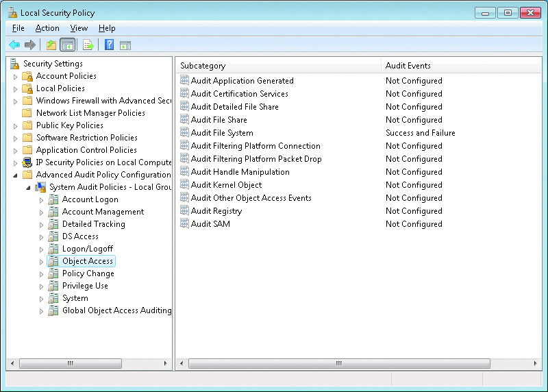Expand the Public Key Policies node
Viewport: 548px width, 392px height.
point(15,126)
